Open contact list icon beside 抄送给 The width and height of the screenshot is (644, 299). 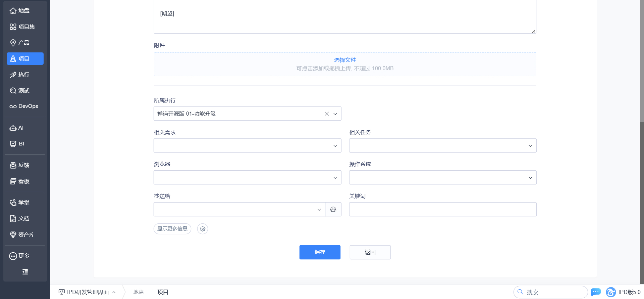333,209
